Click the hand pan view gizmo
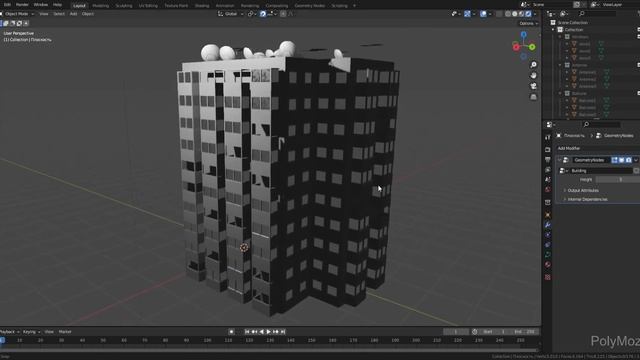Image resolution: width=640 pixels, height=360 pixels. (x=533, y=76)
